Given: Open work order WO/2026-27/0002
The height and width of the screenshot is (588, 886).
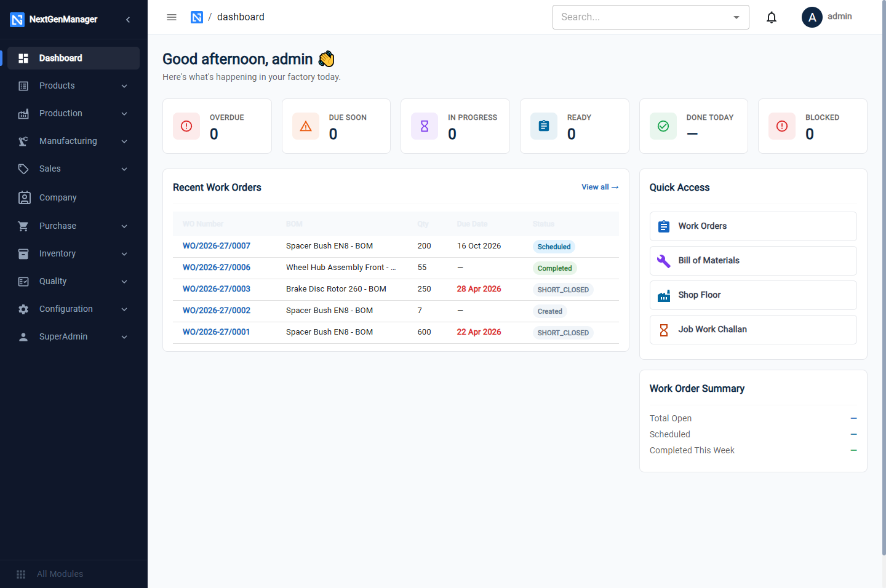Looking at the screenshot, I should pyautogui.click(x=217, y=311).
